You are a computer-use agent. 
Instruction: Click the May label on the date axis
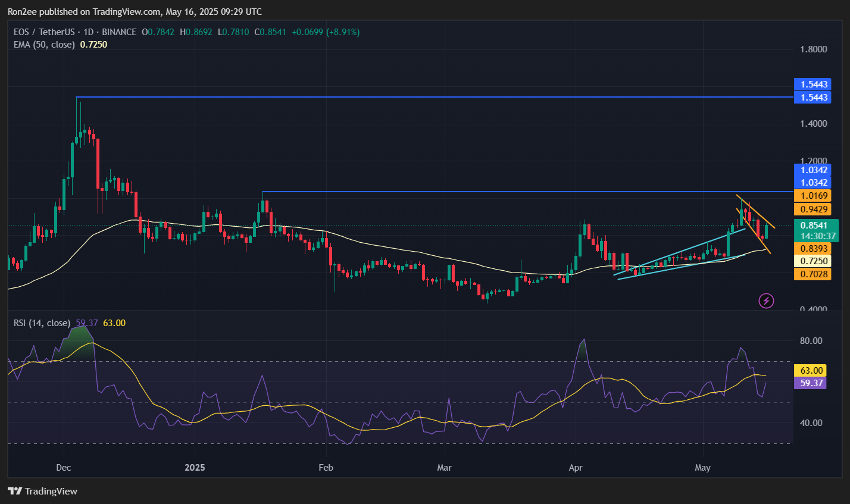[703, 468]
